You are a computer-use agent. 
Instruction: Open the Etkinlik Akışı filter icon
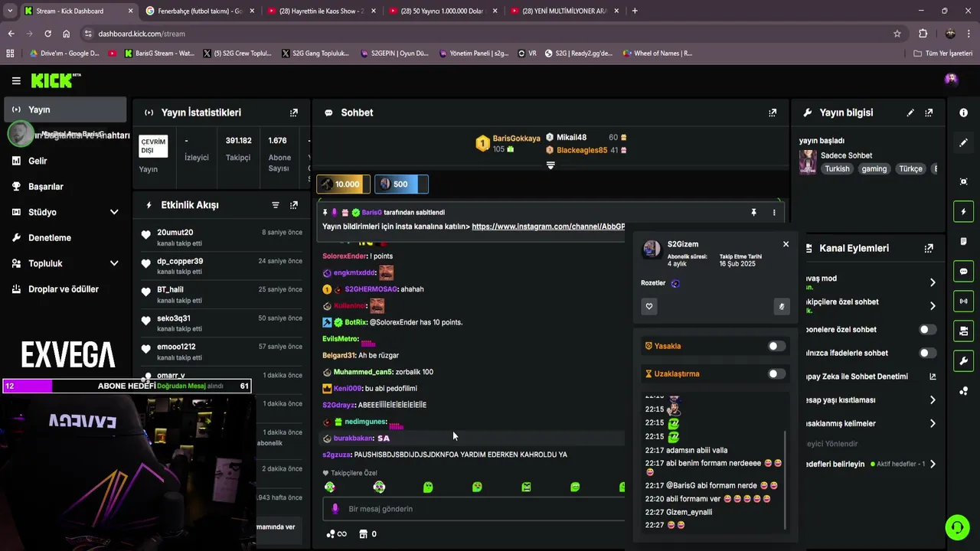click(276, 205)
